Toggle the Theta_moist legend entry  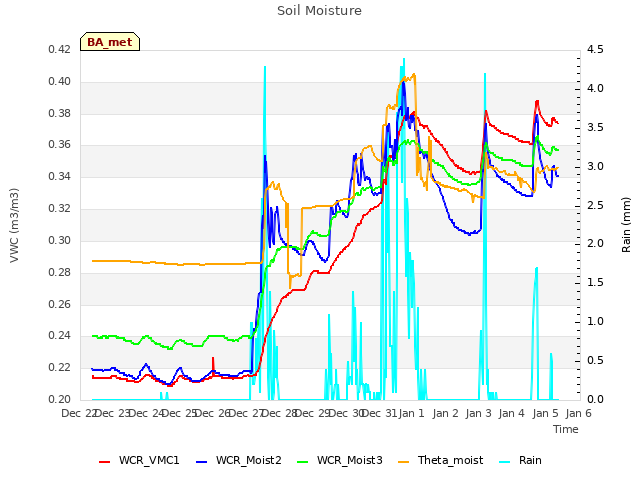click(x=440, y=460)
